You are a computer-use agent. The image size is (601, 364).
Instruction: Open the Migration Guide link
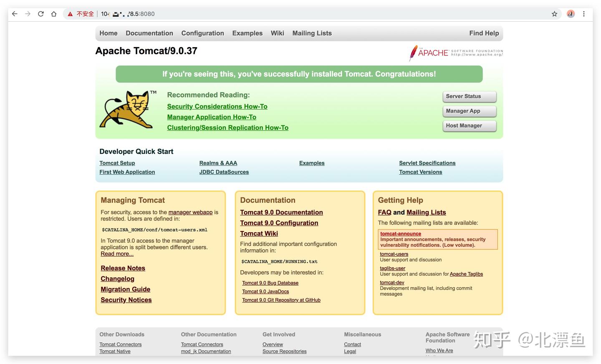click(125, 289)
